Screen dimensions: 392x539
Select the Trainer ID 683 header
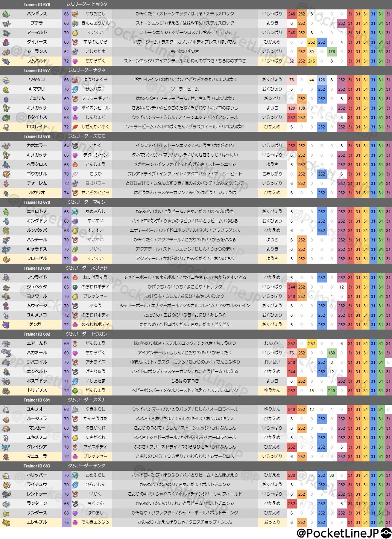tap(36, 466)
